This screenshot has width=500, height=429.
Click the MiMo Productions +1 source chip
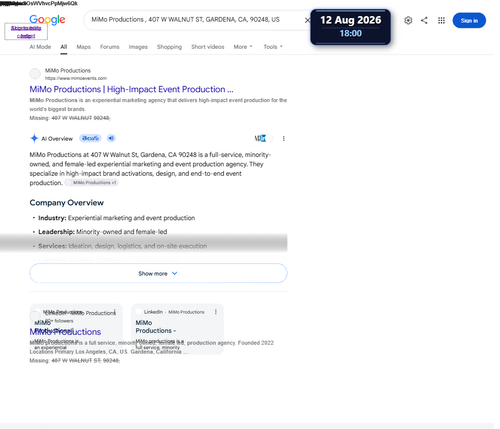tap(92, 183)
